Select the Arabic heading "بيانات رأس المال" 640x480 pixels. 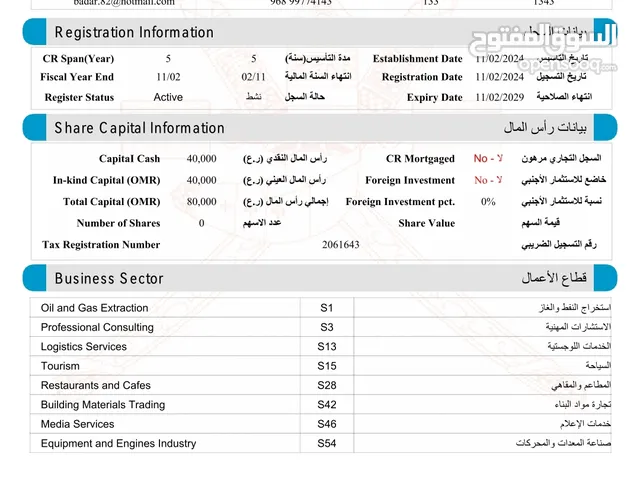(545, 127)
